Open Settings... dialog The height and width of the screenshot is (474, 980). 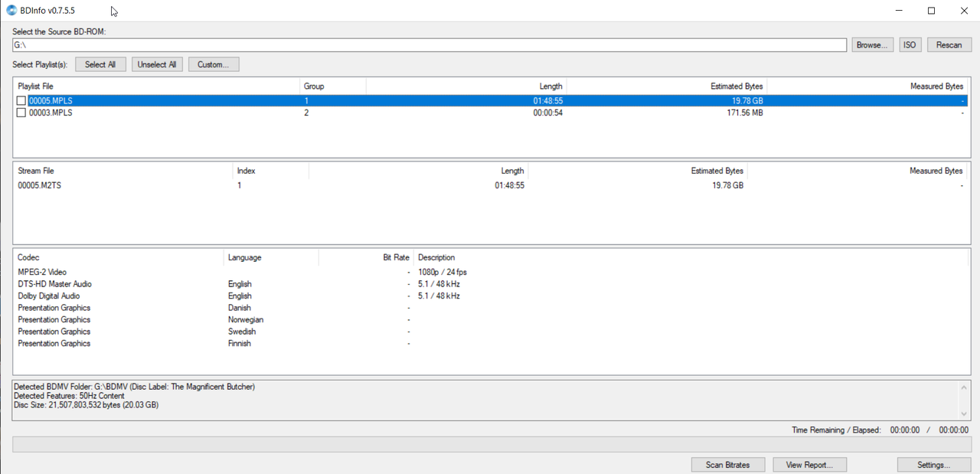[x=934, y=465]
